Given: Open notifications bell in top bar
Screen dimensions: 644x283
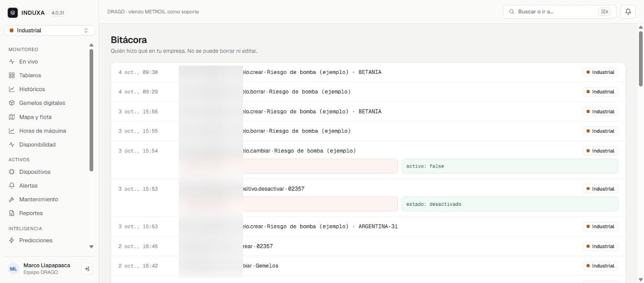Looking at the screenshot, I should [x=628, y=12].
